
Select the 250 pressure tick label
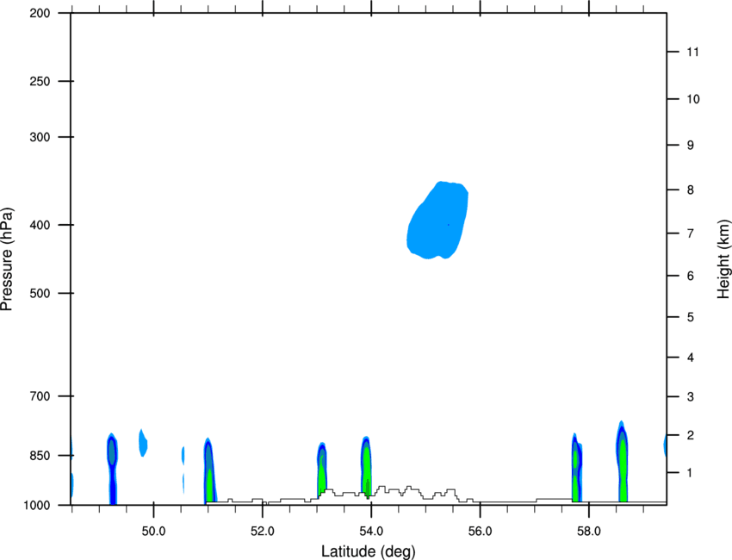pyautogui.click(x=40, y=81)
